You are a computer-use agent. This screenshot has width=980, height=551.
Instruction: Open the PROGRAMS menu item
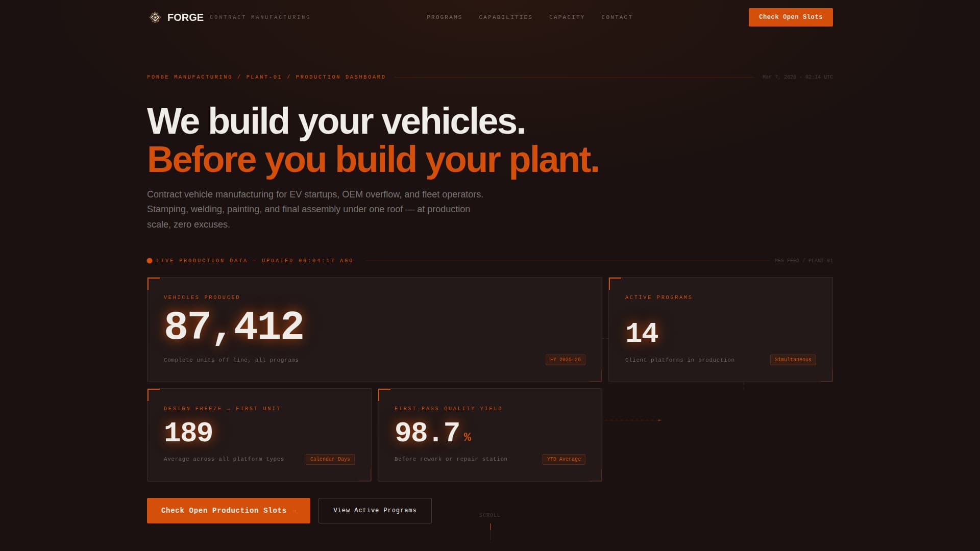tap(444, 17)
